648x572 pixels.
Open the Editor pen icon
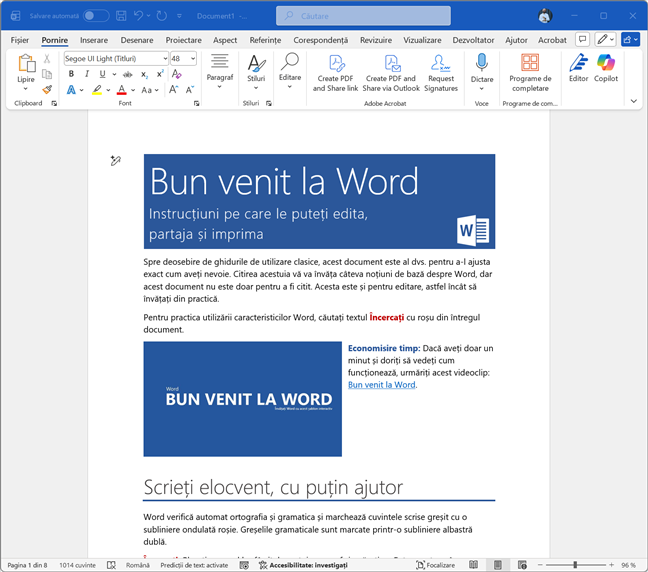(x=578, y=68)
